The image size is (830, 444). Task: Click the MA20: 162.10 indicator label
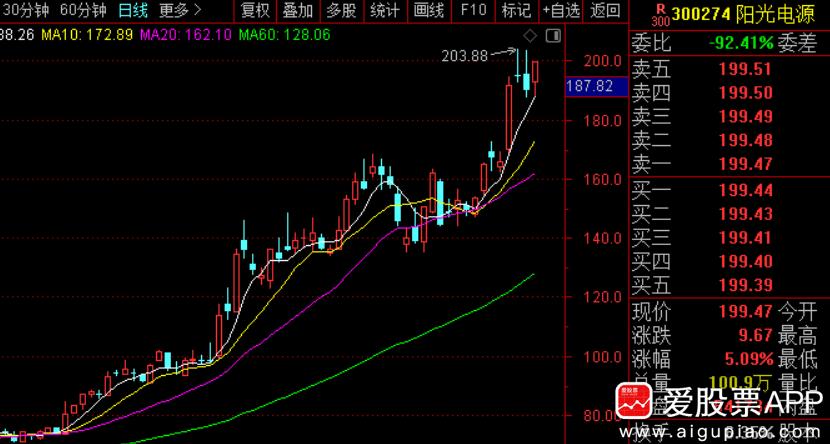click(x=186, y=35)
